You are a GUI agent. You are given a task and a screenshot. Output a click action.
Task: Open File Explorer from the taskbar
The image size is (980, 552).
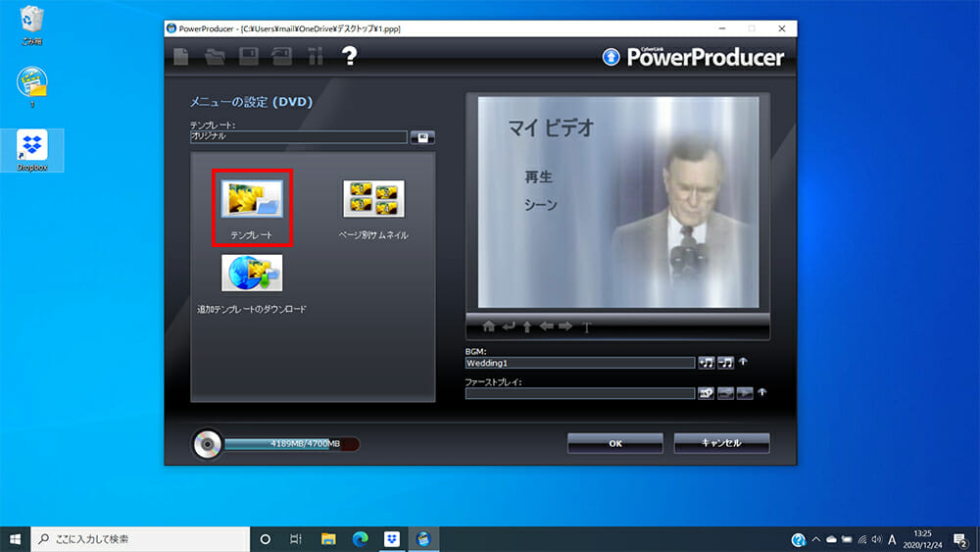pos(328,539)
